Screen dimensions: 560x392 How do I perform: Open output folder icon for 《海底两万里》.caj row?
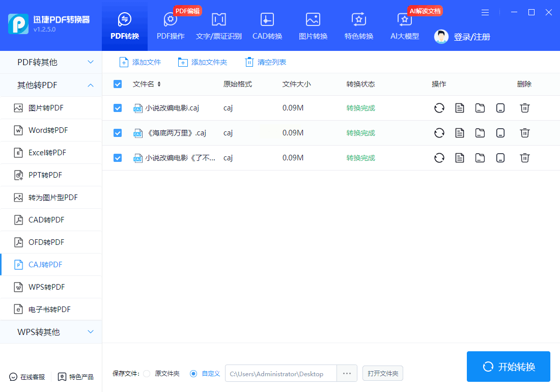[480, 133]
